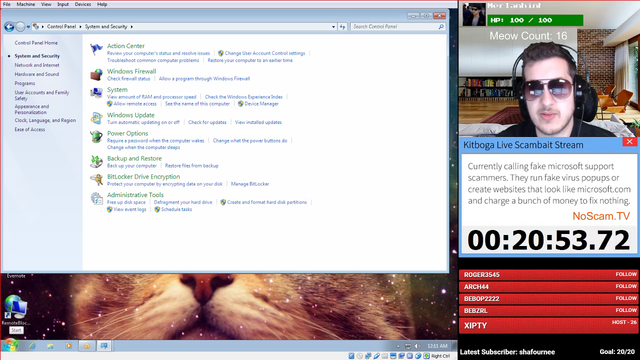
Task: Click the NoScam.TV link in popup
Action: (x=601, y=216)
